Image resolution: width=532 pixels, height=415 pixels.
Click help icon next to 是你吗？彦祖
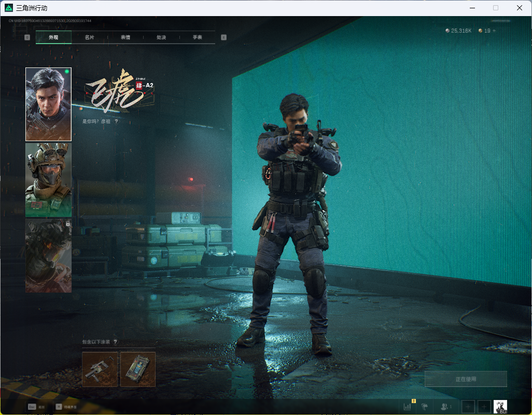[x=116, y=121]
